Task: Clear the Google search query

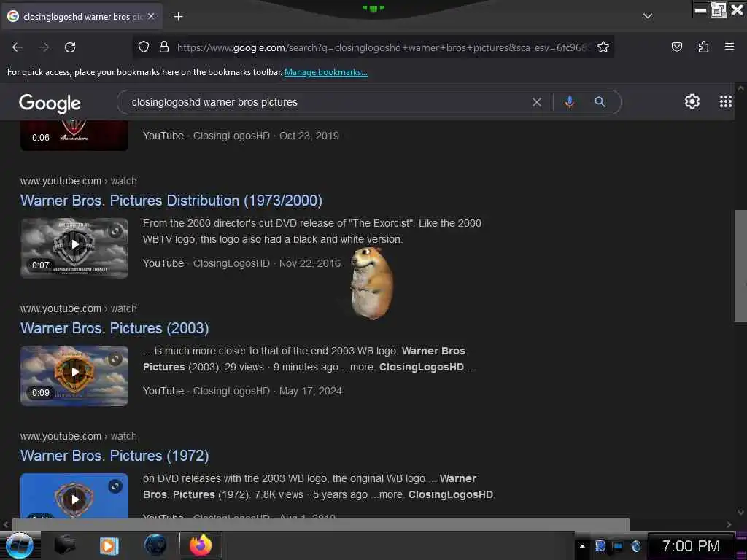Action: coord(537,102)
